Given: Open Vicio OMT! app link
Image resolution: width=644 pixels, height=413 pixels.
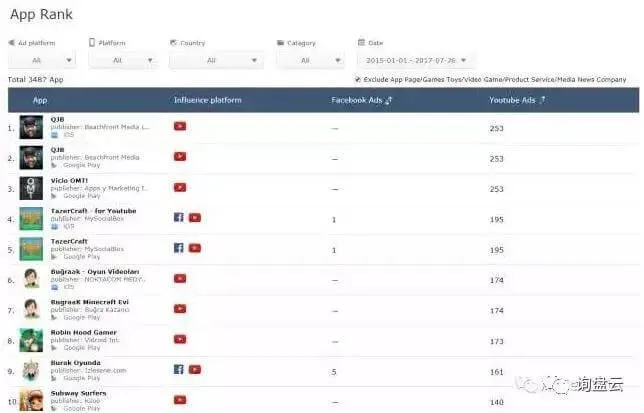Looking at the screenshot, I should (x=69, y=181).
